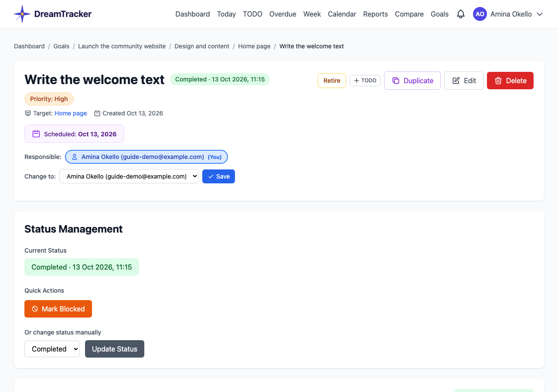Expand the Amina Okello account menu chevron

[540, 14]
